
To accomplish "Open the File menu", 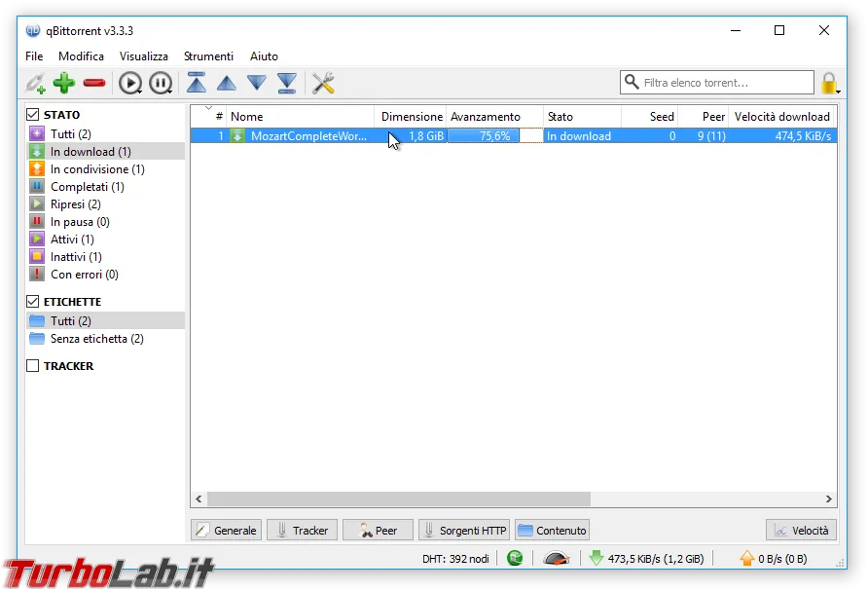I will tap(34, 55).
